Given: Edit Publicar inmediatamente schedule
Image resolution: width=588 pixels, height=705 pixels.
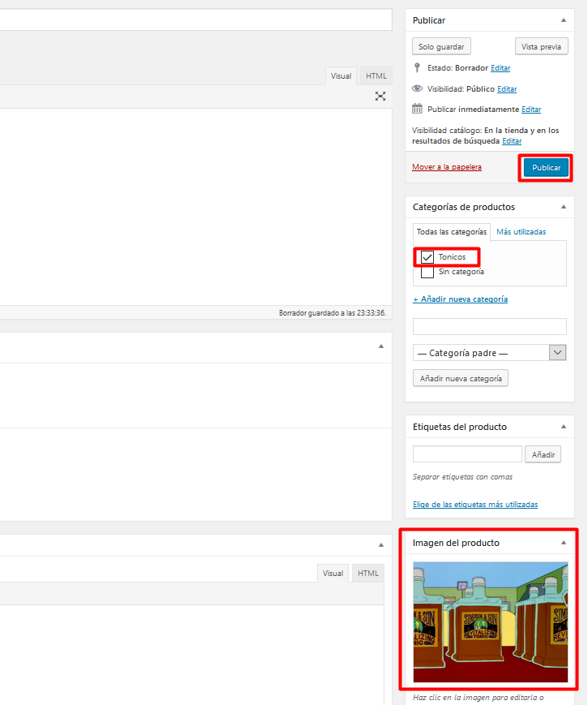Looking at the screenshot, I should point(531,110).
